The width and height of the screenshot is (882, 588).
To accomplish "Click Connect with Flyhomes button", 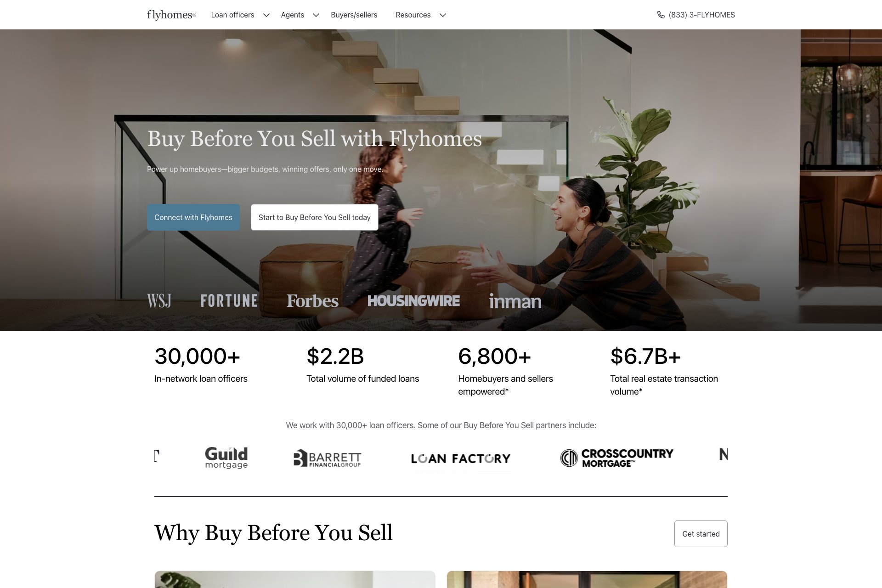I will [x=193, y=217].
